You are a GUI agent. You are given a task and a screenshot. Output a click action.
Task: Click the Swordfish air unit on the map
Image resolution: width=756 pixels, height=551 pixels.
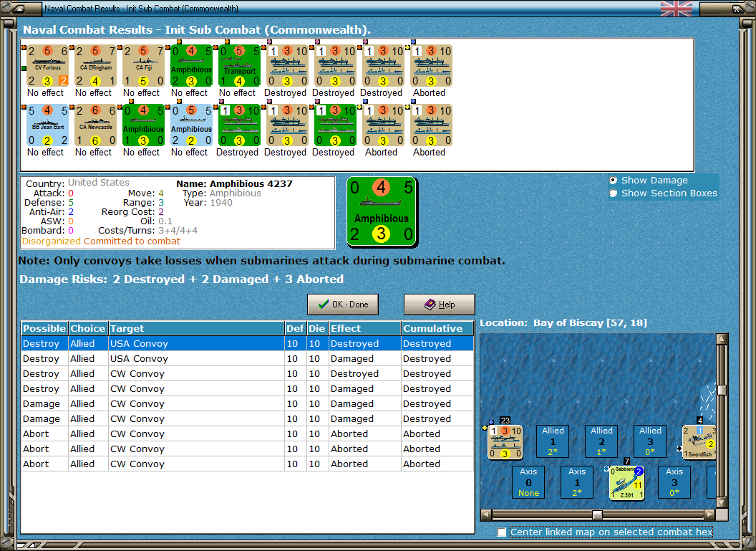coord(699,441)
